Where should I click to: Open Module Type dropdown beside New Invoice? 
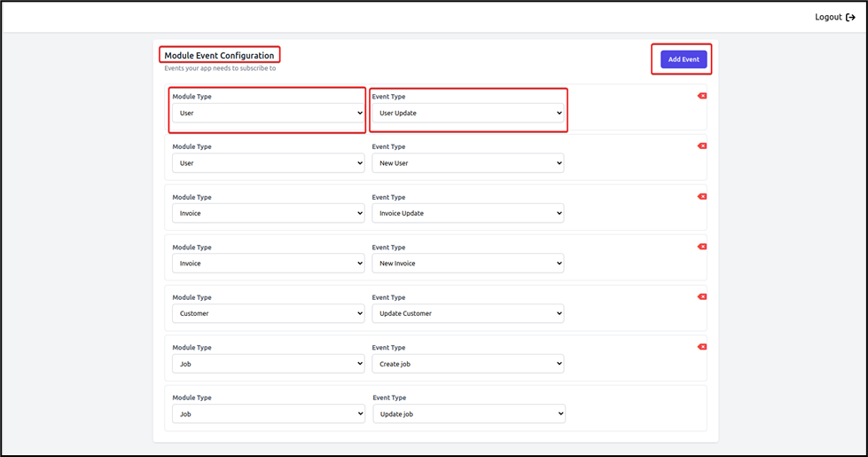pyautogui.click(x=268, y=264)
